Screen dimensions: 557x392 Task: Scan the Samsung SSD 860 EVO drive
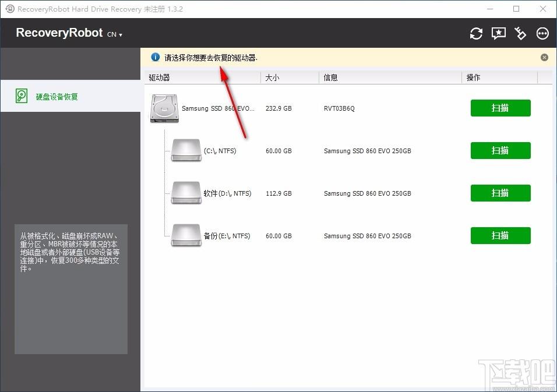pos(500,108)
